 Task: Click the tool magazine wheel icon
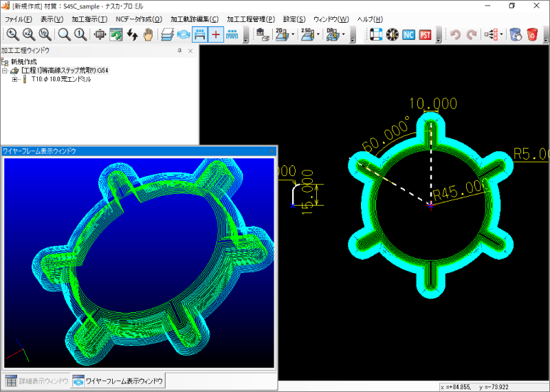pos(392,34)
